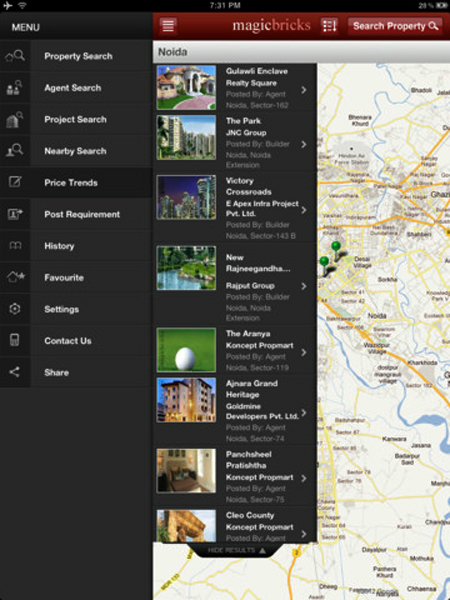Tap the Price Trends edit icon
This screenshot has width=450, height=600.
pyautogui.click(x=15, y=182)
